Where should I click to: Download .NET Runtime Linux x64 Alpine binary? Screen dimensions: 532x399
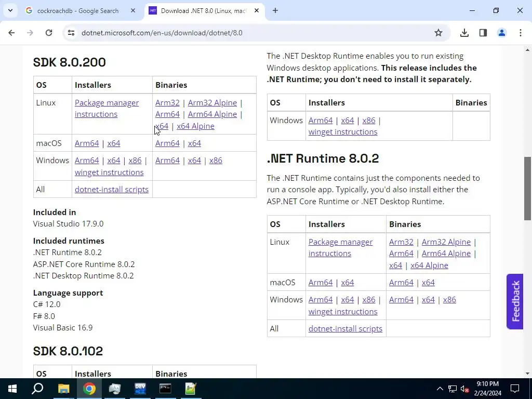coord(429,265)
